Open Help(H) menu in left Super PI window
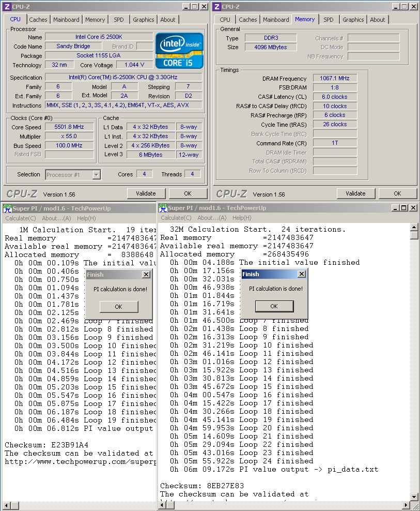Image resolution: width=420 pixels, height=511 pixels. point(86,218)
